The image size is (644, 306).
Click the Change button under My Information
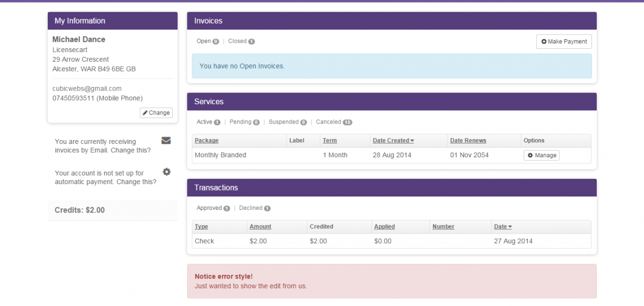point(156,113)
